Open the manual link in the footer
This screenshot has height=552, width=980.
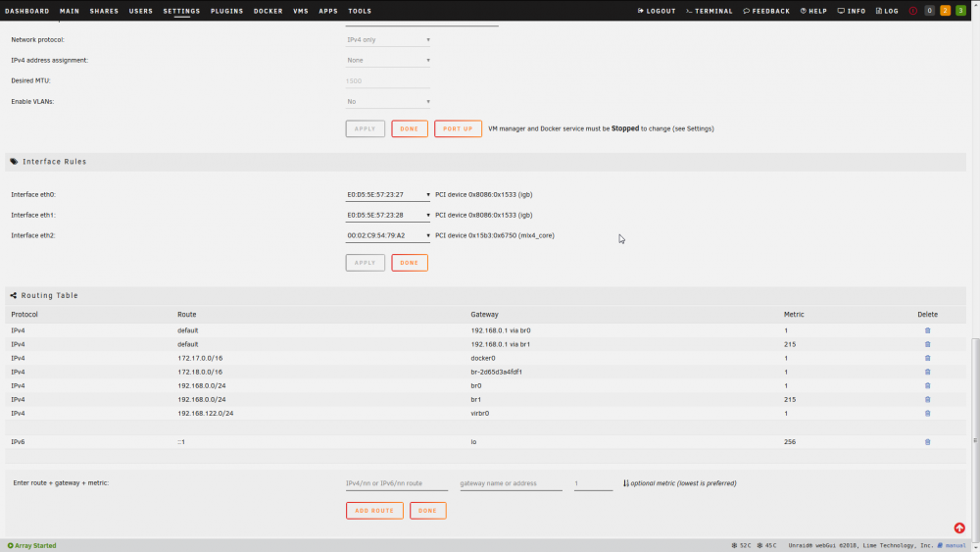coord(955,545)
